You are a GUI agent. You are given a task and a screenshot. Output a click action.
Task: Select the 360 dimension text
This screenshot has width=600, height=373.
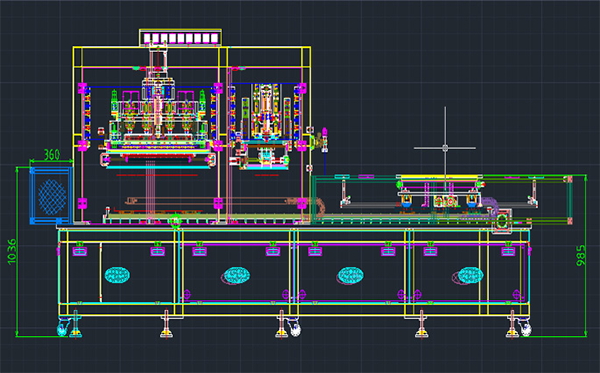[x=52, y=155]
